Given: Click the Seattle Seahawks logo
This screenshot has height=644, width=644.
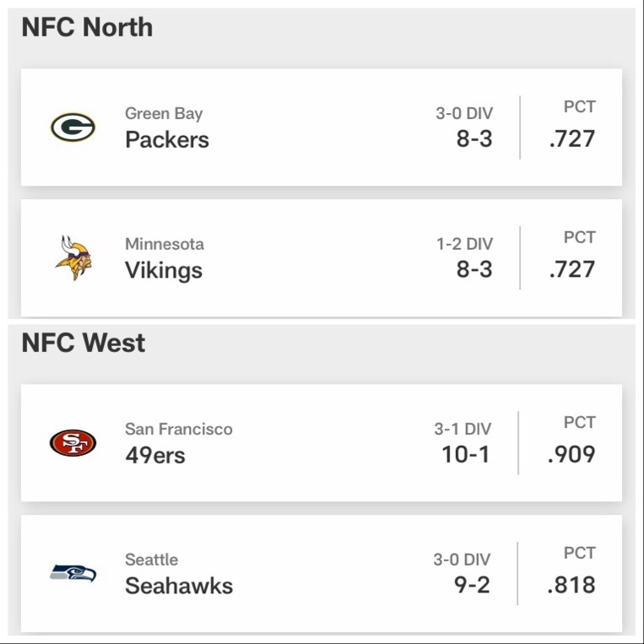Looking at the screenshot, I should 73,572.
